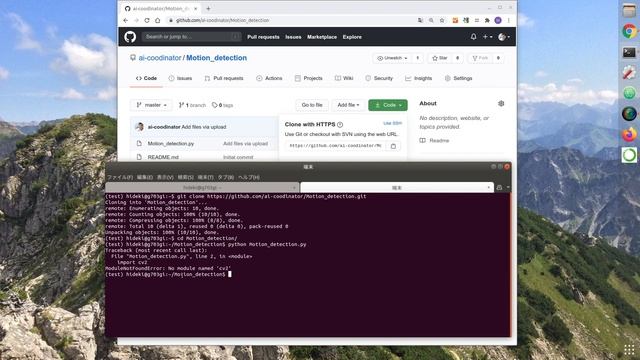The image size is (640, 360).
Task: Open Pull requests in GitHub top nav
Action: pos(263,37)
